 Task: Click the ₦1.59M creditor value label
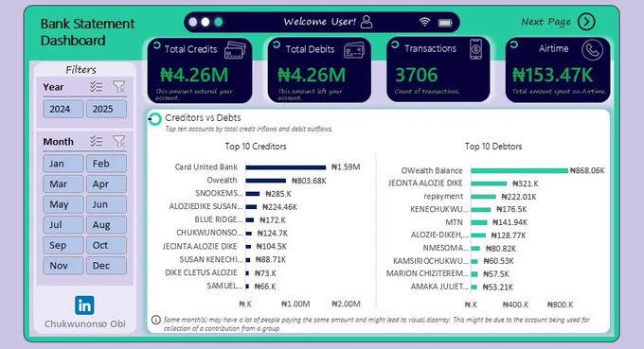click(x=346, y=166)
